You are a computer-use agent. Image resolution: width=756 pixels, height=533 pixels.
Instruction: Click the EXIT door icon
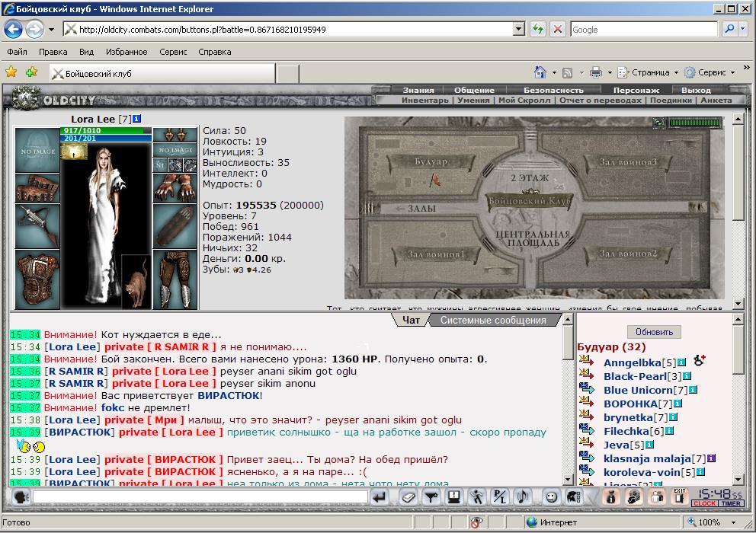coord(679,496)
